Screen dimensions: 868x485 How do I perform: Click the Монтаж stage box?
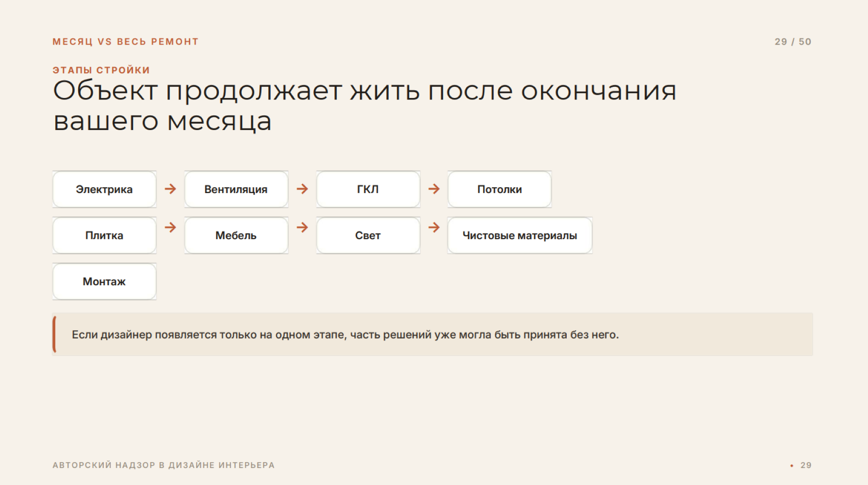pyautogui.click(x=104, y=281)
